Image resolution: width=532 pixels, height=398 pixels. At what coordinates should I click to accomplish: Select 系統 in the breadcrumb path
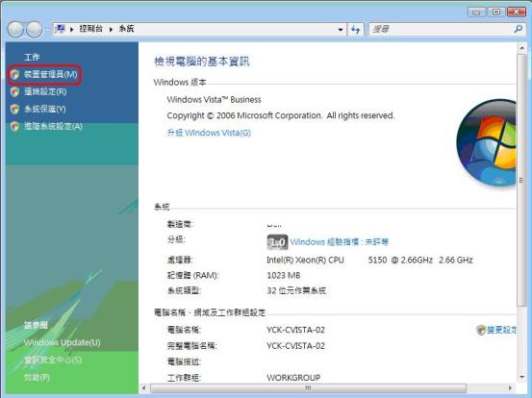(x=126, y=29)
